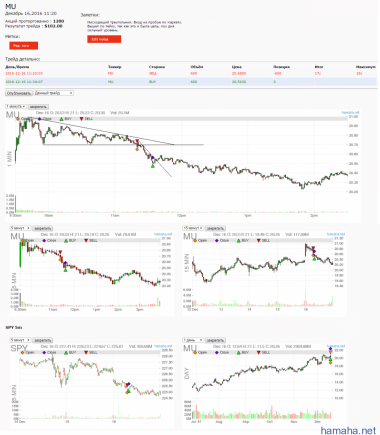Click the BUY legend triangle in SPY chart
The height and width of the screenshot is (435, 380).
[66, 352]
